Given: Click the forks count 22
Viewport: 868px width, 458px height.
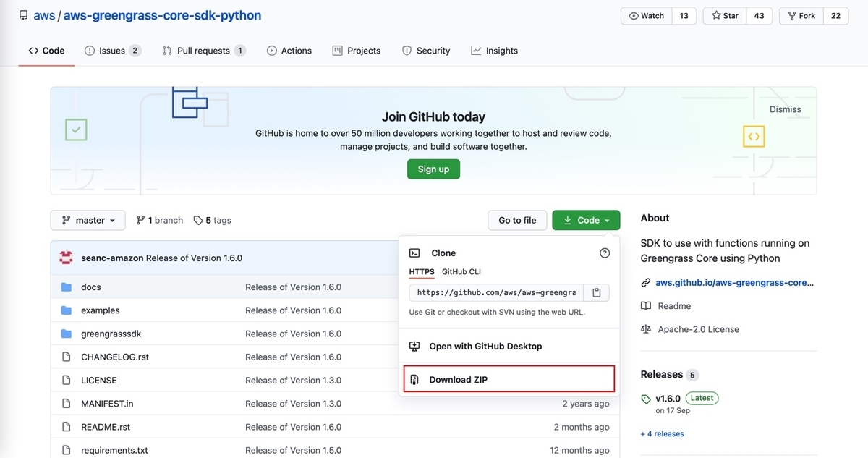Looking at the screenshot, I should coord(836,16).
